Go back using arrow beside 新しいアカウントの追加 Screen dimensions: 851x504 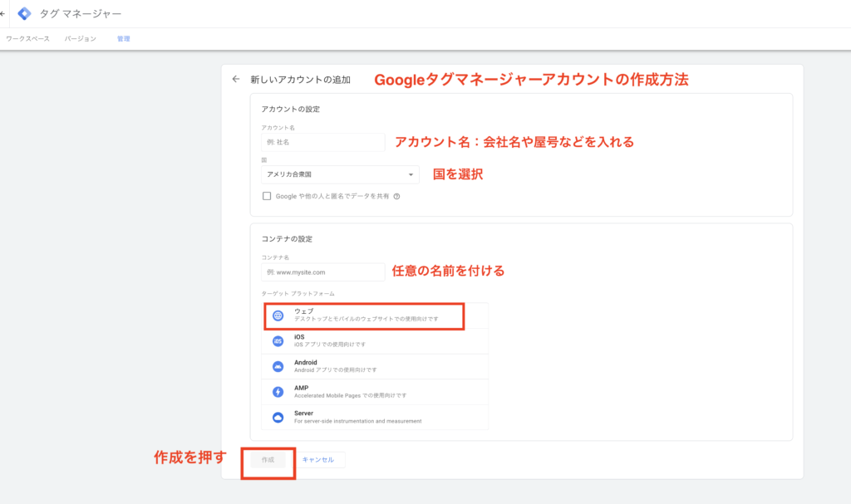coord(235,79)
